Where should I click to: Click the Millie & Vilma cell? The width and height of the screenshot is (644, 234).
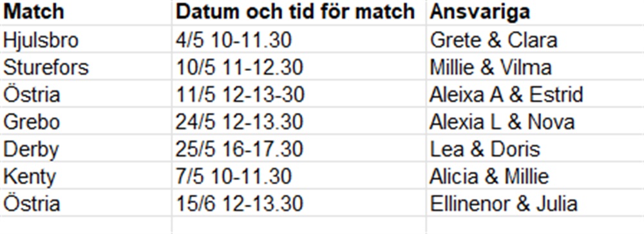click(535, 66)
